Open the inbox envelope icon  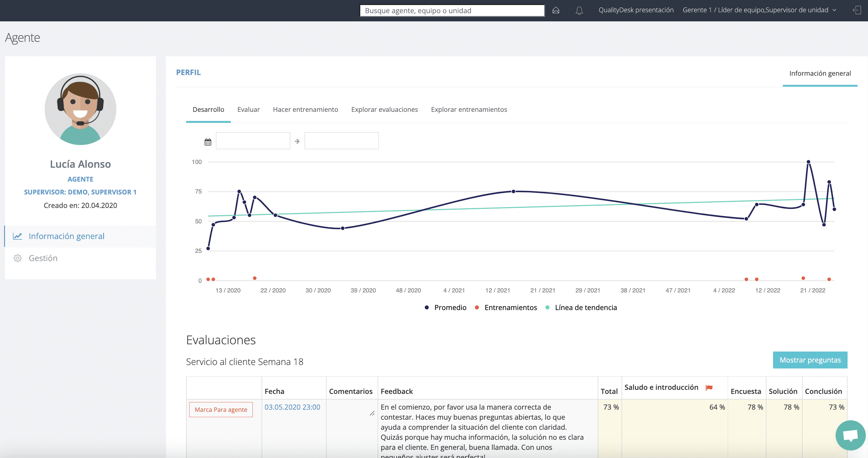[556, 10]
